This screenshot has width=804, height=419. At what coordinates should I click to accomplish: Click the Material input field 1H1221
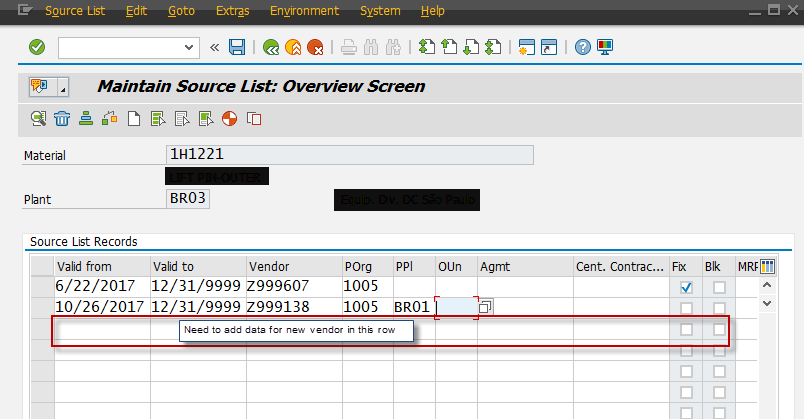[x=350, y=154]
